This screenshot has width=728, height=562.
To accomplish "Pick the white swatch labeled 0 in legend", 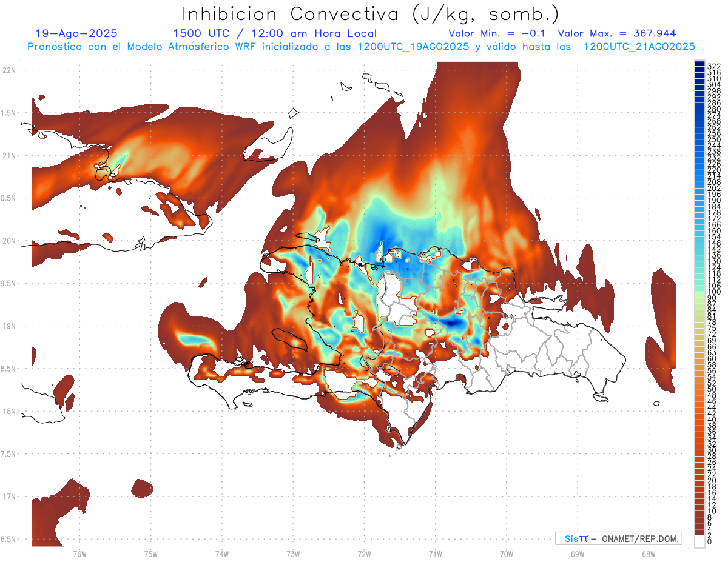I will coord(699,541).
